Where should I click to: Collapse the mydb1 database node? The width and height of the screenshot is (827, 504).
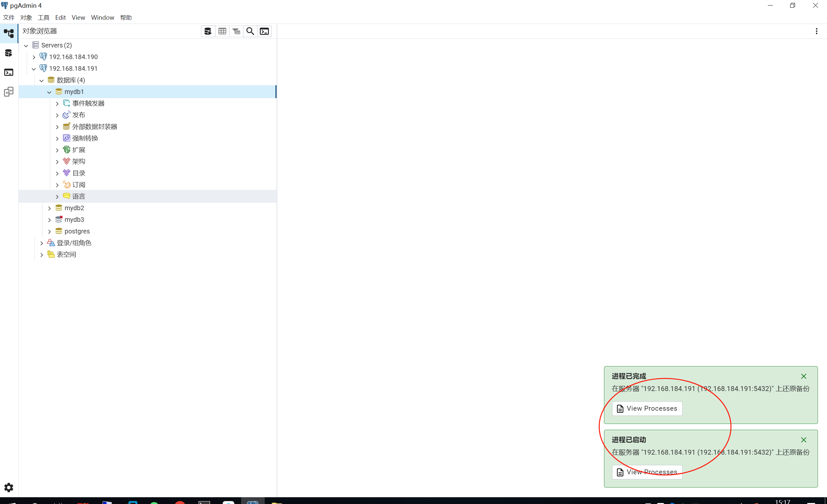(49, 92)
